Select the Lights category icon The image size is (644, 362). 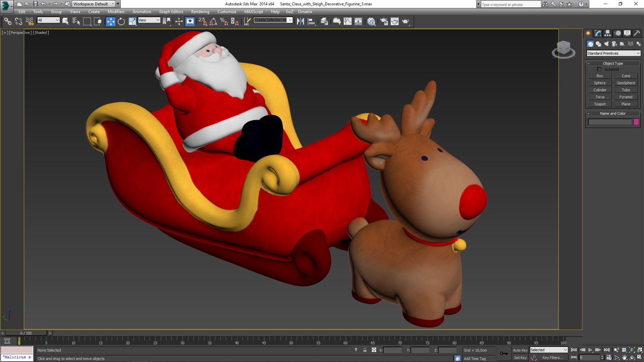pos(606,44)
